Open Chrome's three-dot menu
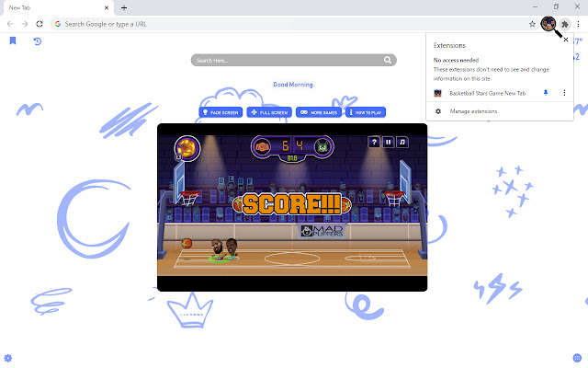The height and width of the screenshot is (368, 588). pyautogui.click(x=578, y=24)
